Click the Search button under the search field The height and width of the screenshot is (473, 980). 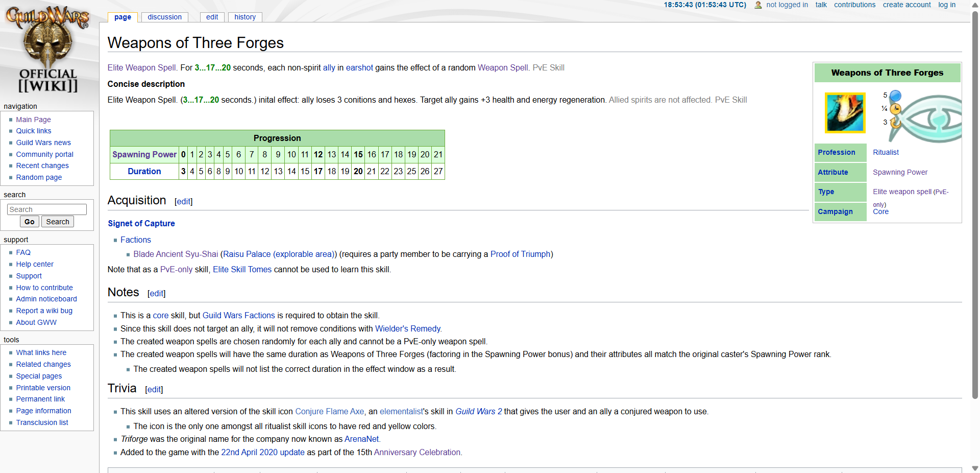(58, 222)
